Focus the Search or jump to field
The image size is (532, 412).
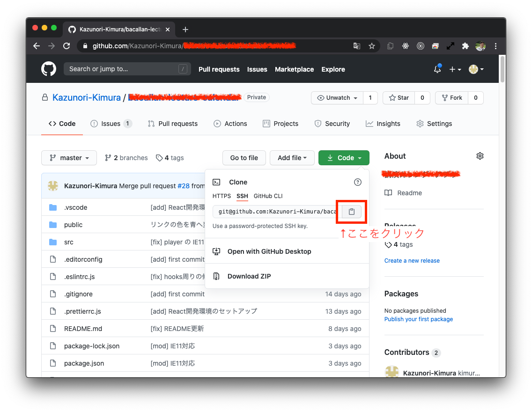pyautogui.click(x=127, y=69)
